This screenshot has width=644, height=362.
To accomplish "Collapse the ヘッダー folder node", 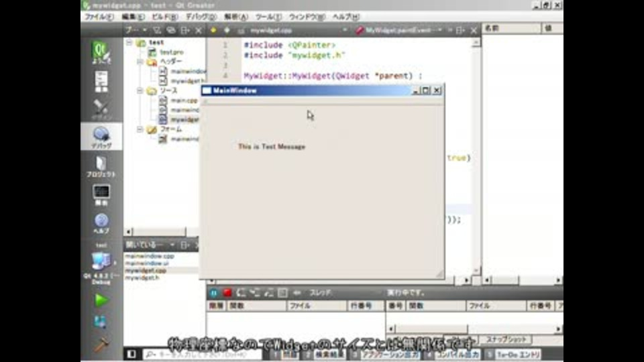I will pos(140,62).
